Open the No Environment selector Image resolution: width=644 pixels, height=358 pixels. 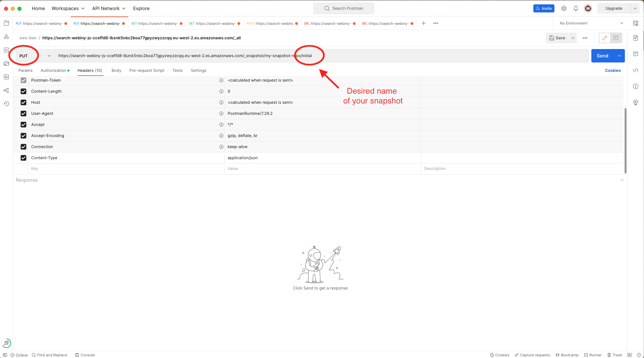(x=590, y=23)
